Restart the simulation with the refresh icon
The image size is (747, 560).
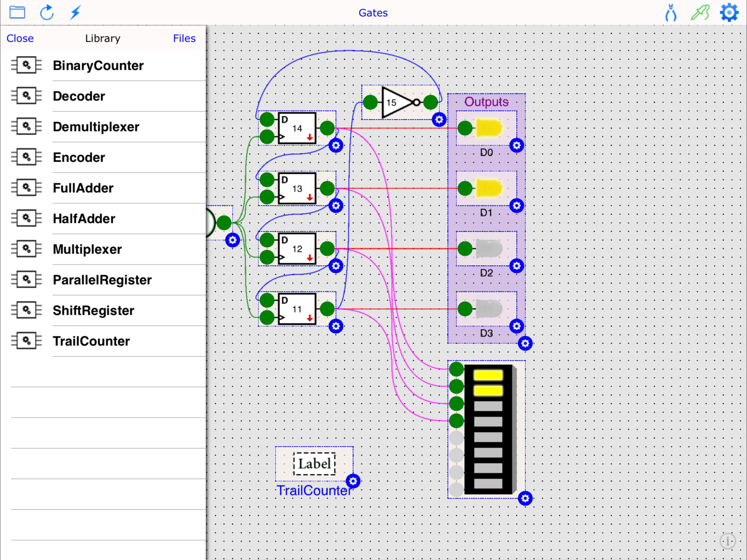pos(47,13)
